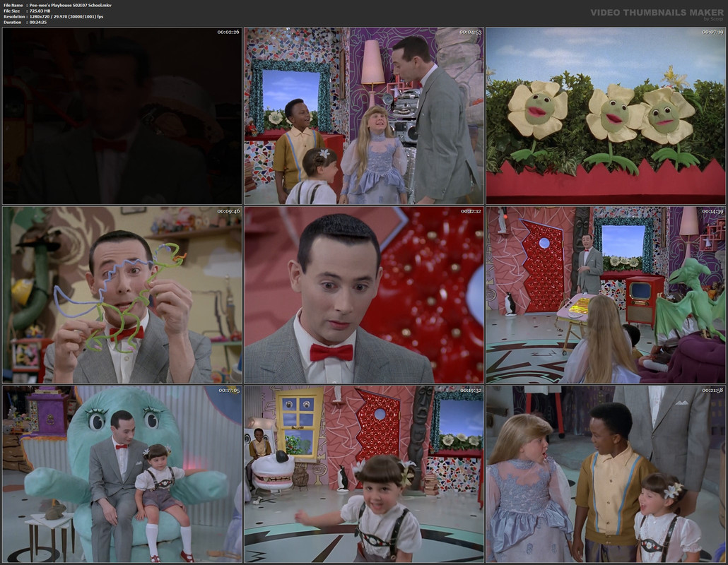
Task: Select the flowers thumbnail at 00:07:19
Action: pos(606,116)
